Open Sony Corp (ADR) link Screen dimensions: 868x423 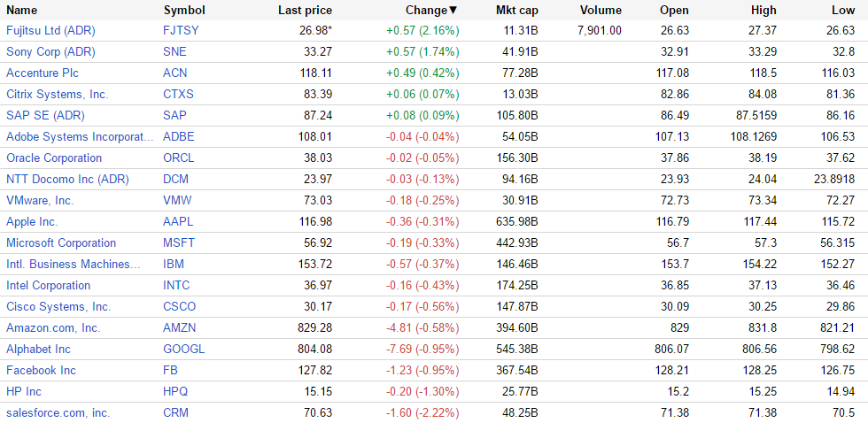pos(50,52)
